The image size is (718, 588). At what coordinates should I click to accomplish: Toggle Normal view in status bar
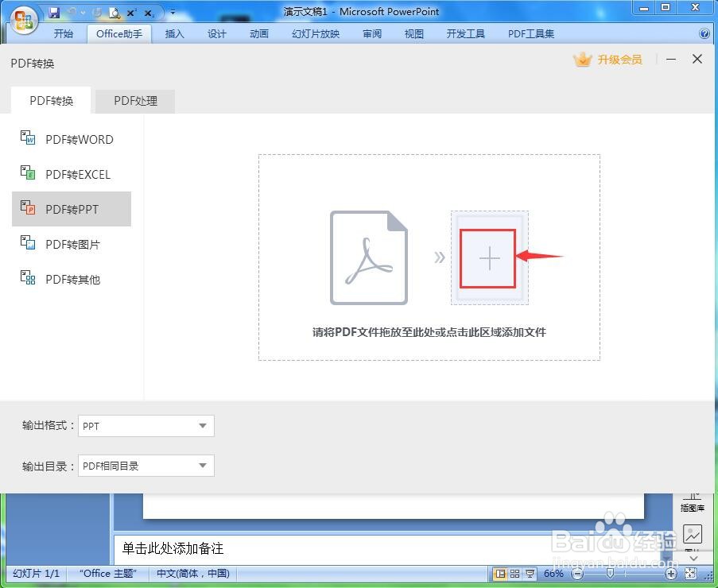500,574
